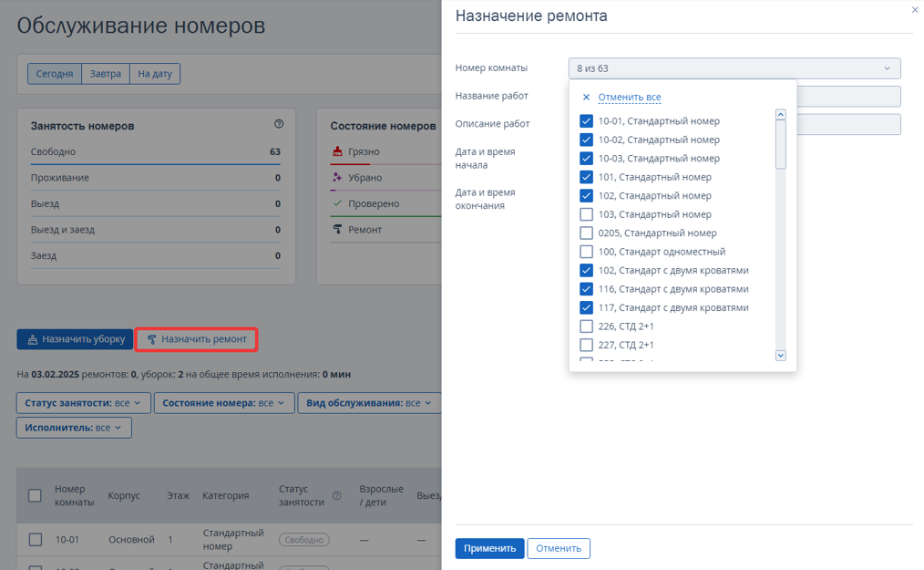
Task: Click the green checkmark icon beside Проверено
Action: [x=337, y=203]
